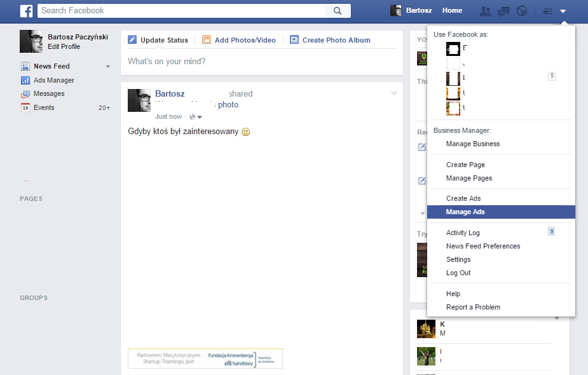Click the first edit pencil icon in right column

click(422, 147)
